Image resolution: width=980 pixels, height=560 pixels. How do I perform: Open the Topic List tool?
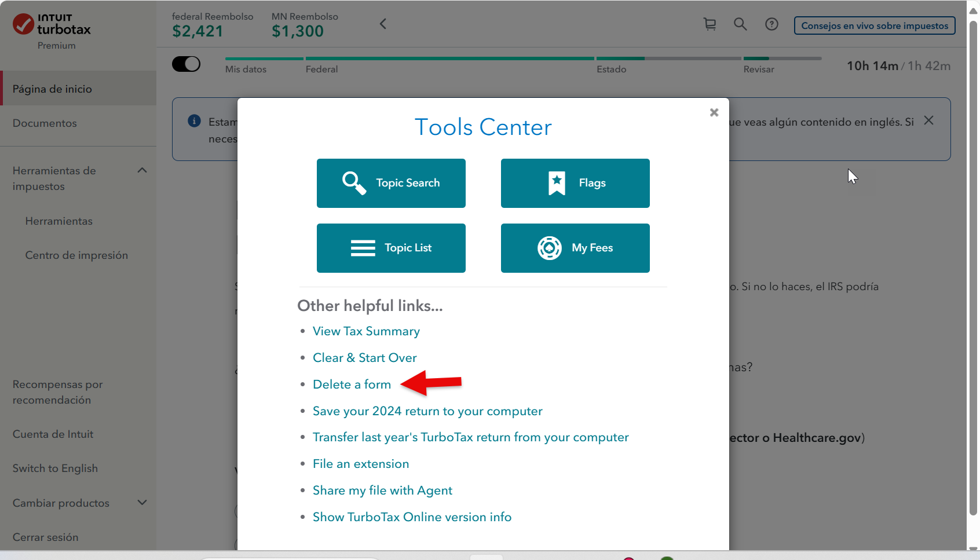click(x=391, y=248)
